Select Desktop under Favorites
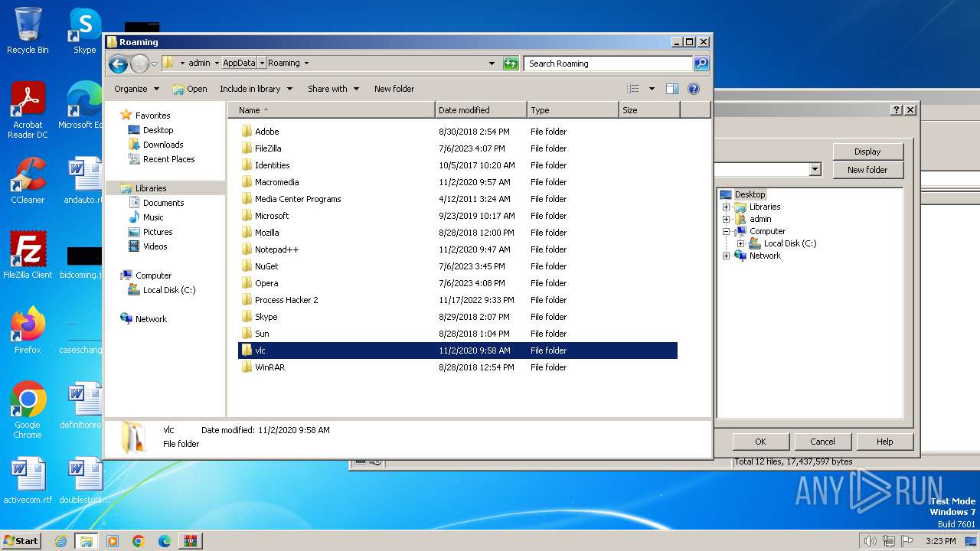980x551 pixels. pos(158,130)
